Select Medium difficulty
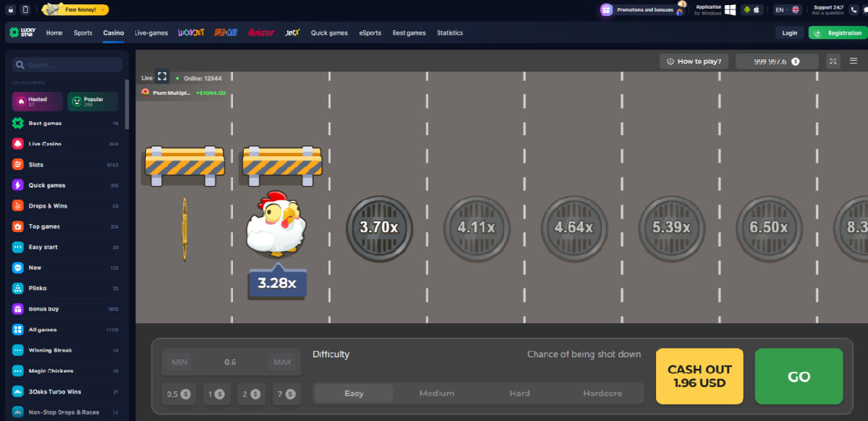The width and height of the screenshot is (868, 421). click(x=436, y=394)
